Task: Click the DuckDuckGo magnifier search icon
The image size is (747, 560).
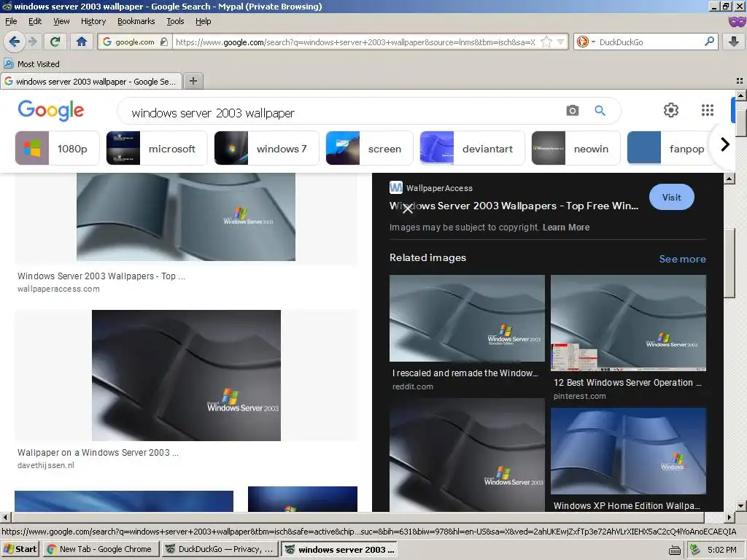Action: click(x=709, y=42)
